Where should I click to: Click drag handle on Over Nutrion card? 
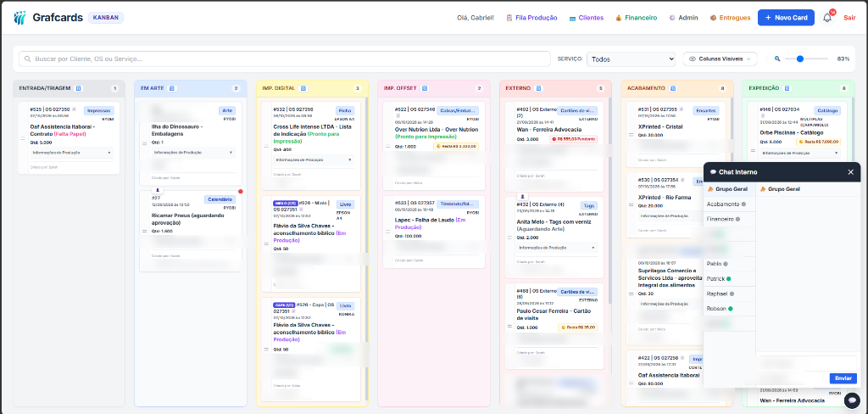pyautogui.click(x=387, y=146)
